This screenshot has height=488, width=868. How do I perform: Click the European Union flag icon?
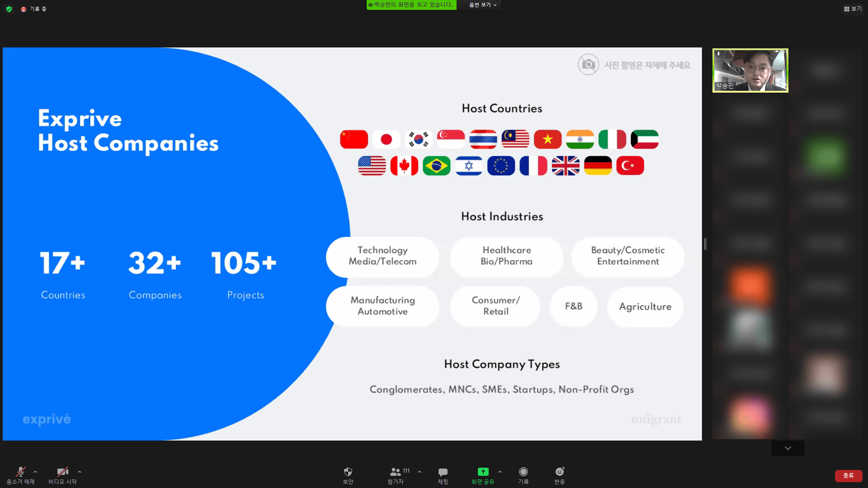[x=501, y=165]
